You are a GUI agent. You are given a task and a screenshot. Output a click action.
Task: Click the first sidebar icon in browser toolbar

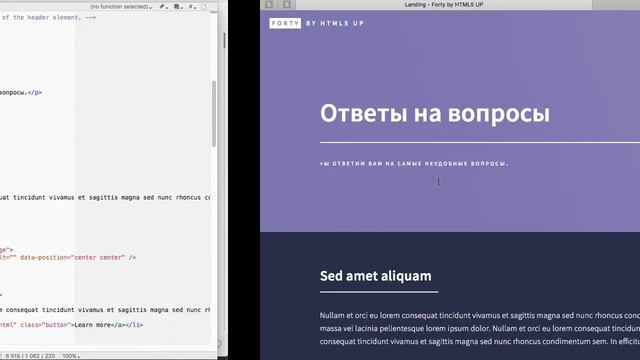269,4
